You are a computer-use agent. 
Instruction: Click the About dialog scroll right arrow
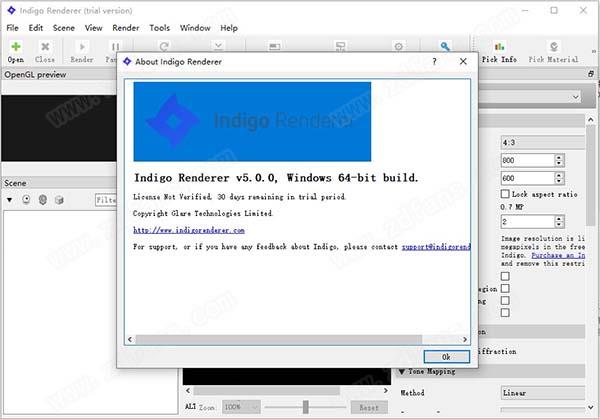tap(465, 339)
